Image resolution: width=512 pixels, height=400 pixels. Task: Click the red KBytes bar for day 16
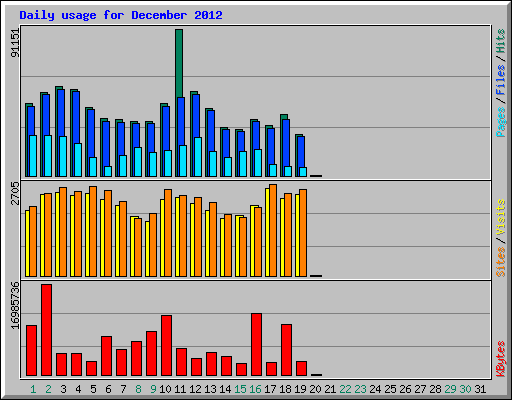[256, 345]
